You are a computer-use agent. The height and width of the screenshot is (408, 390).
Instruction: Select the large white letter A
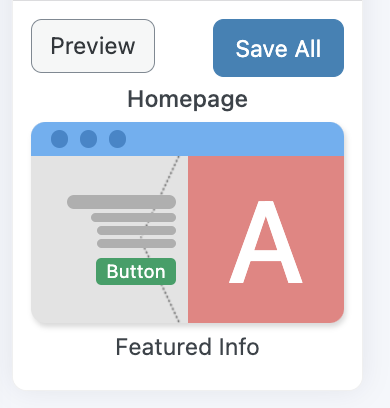(266, 242)
